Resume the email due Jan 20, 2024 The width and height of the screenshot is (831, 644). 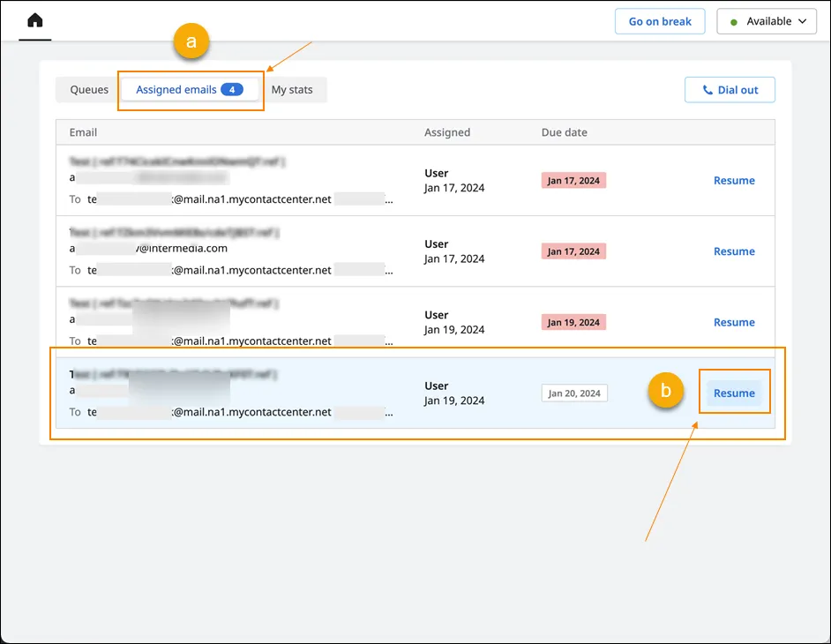[x=734, y=393]
